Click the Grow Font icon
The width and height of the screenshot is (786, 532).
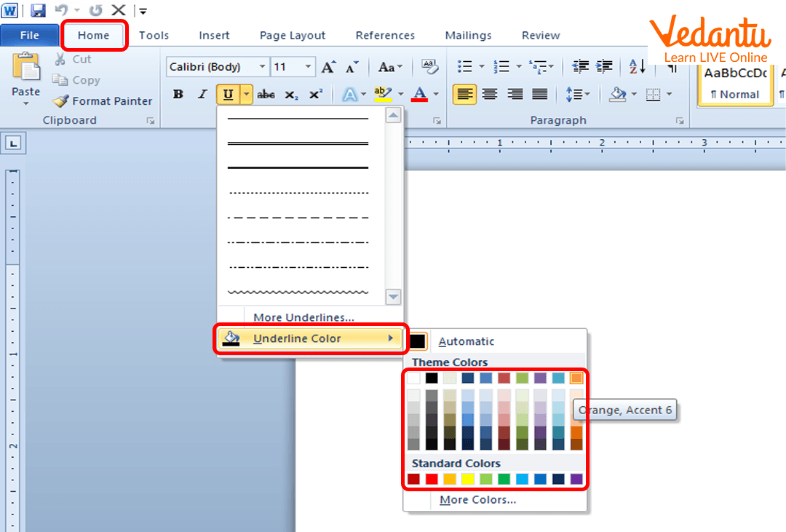click(328, 67)
